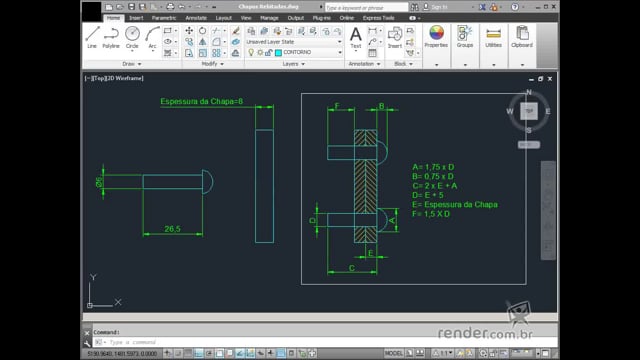Activate the Circle tool
640x360 pixels.
click(x=132, y=37)
